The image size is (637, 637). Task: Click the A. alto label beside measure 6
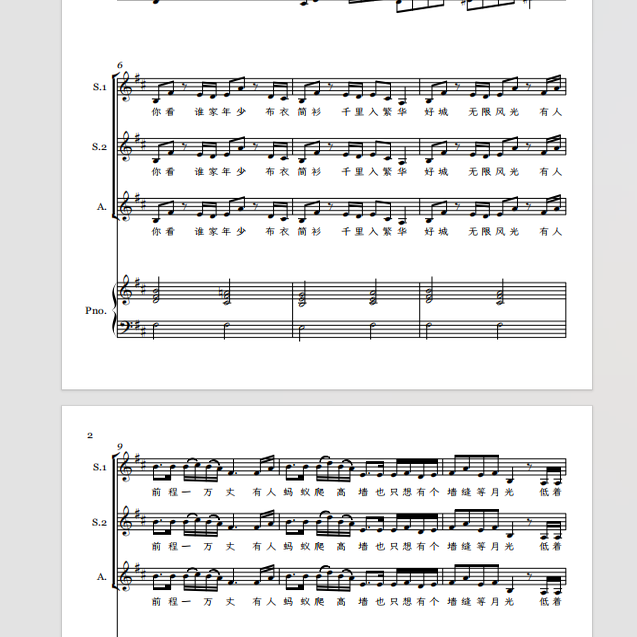(x=102, y=207)
